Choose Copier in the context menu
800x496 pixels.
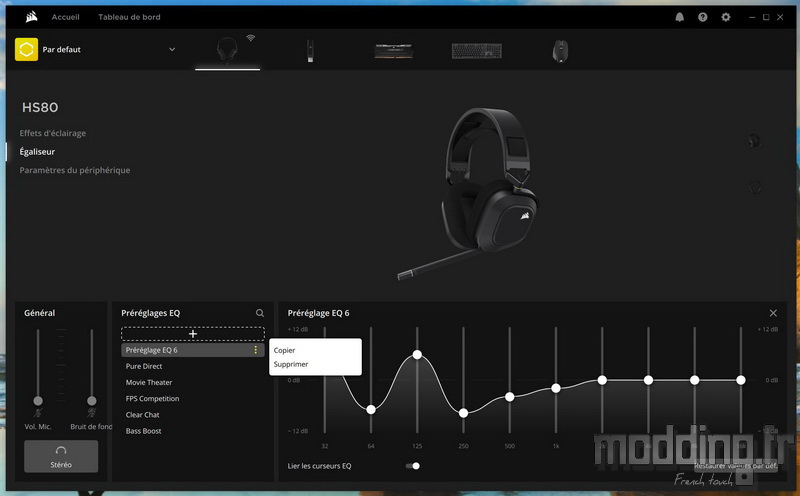click(284, 350)
